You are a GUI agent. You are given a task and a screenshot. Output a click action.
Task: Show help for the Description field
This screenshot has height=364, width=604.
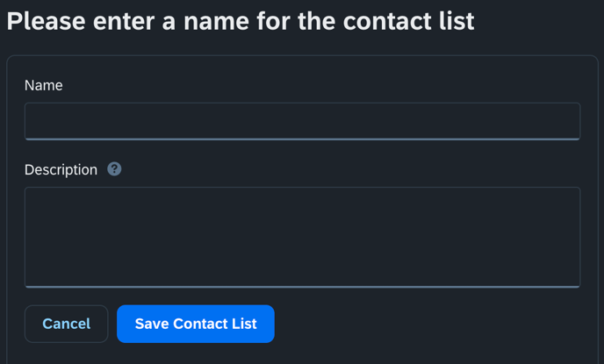[x=114, y=169]
